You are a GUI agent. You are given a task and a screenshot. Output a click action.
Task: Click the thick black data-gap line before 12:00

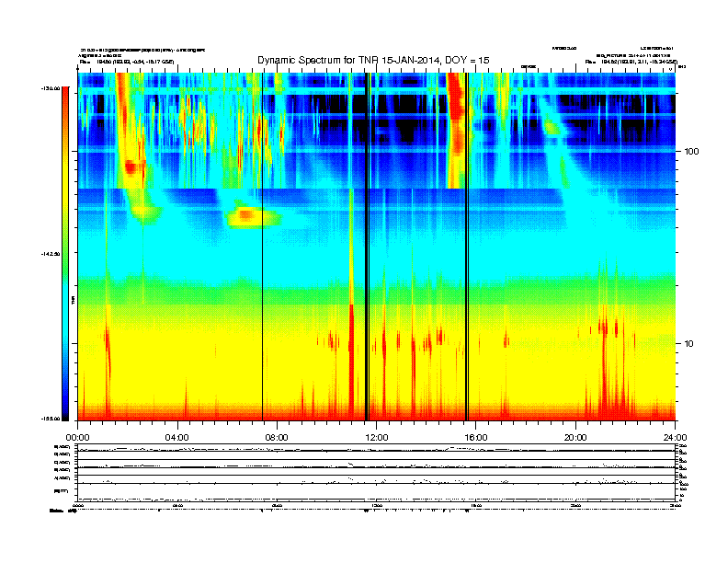[367, 247]
